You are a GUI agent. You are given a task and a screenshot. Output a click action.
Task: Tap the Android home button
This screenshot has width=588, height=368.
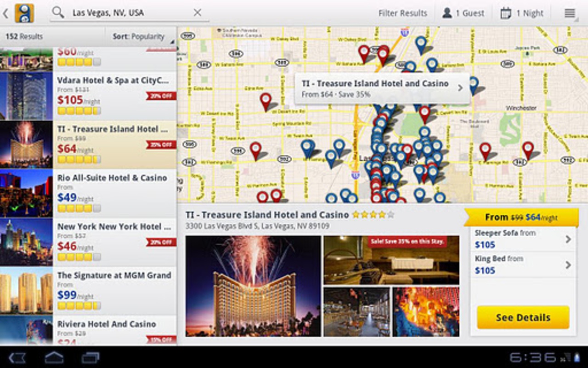tap(54, 357)
